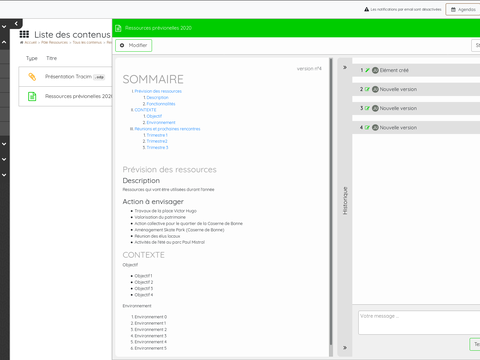Click the Travaux de la place Victor Hugo item

pyautogui.click(x=165, y=211)
